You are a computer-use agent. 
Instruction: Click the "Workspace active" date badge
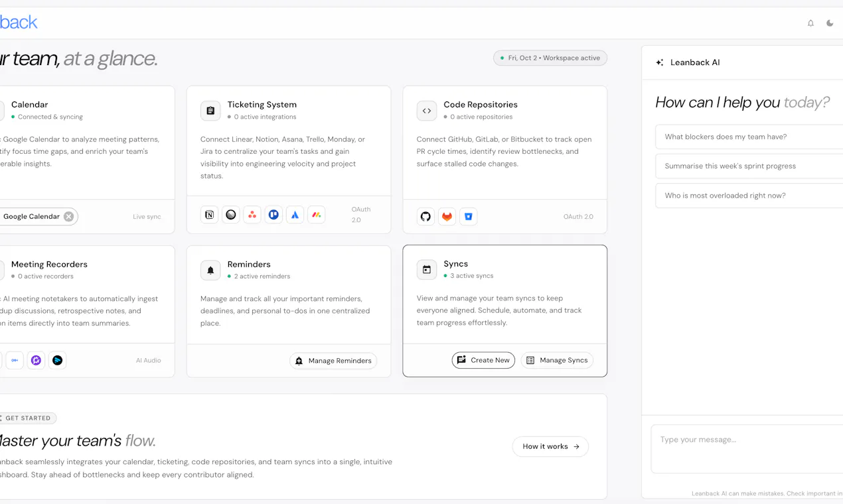[x=550, y=58]
